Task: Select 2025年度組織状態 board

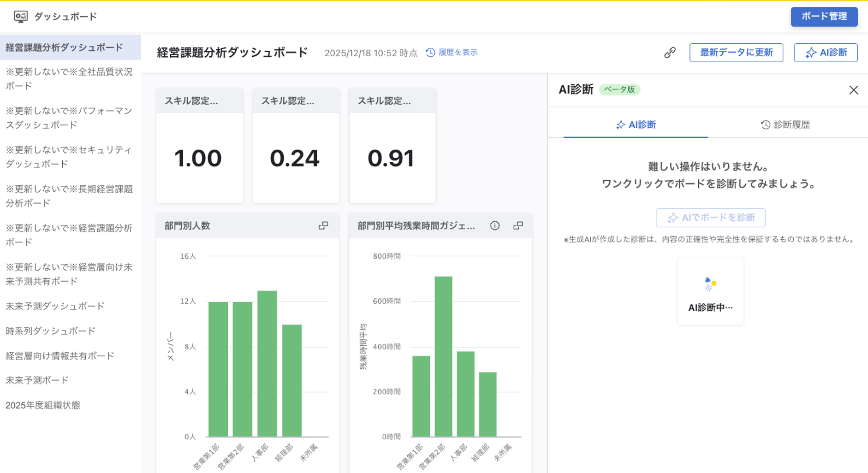Action: click(x=43, y=405)
